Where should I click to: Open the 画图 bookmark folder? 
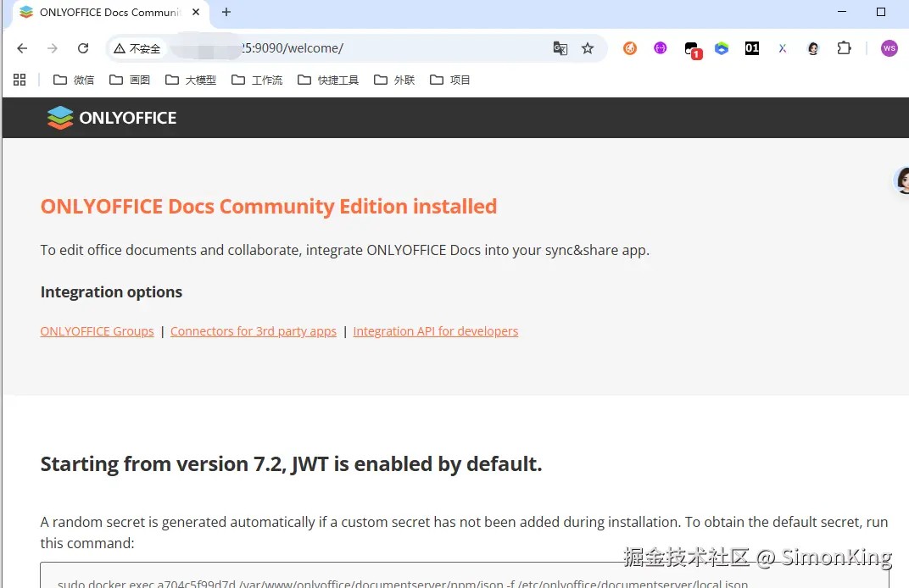(x=130, y=80)
